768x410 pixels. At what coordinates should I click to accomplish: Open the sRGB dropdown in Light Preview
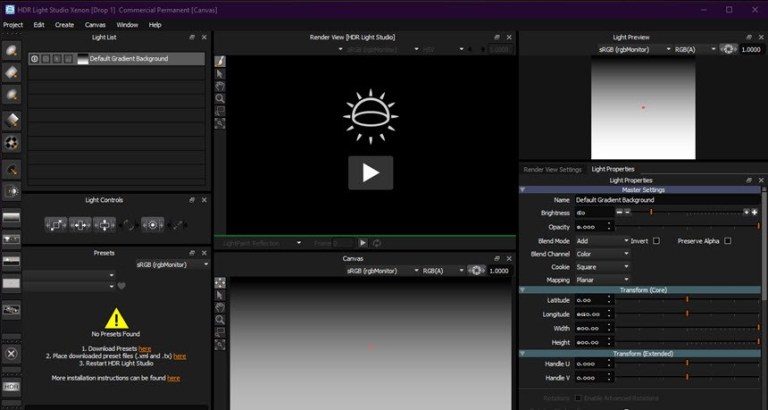point(634,49)
